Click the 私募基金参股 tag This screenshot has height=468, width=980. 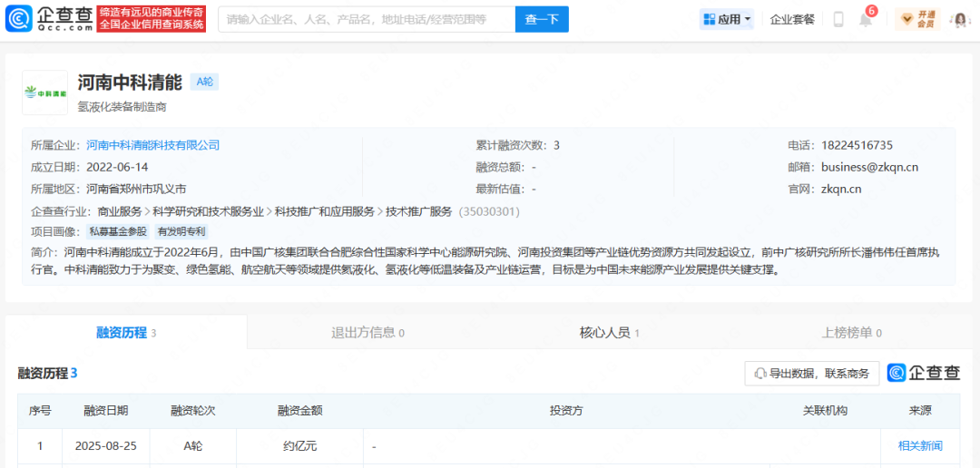pyautogui.click(x=119, y=231)
